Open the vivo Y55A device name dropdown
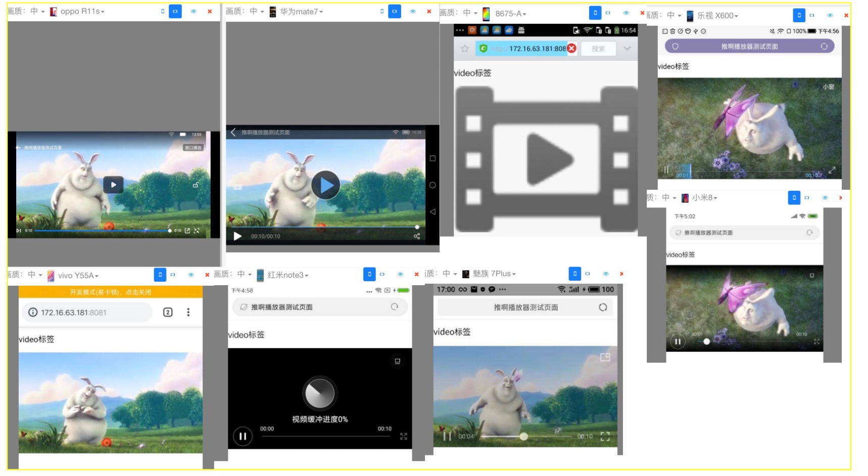Image resolution: width=868 pixels, height=476 pixels. pos(78,275)
